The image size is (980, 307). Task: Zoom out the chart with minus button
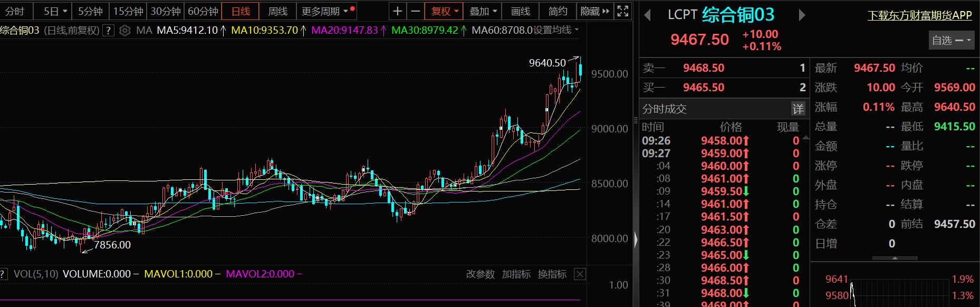416,11
